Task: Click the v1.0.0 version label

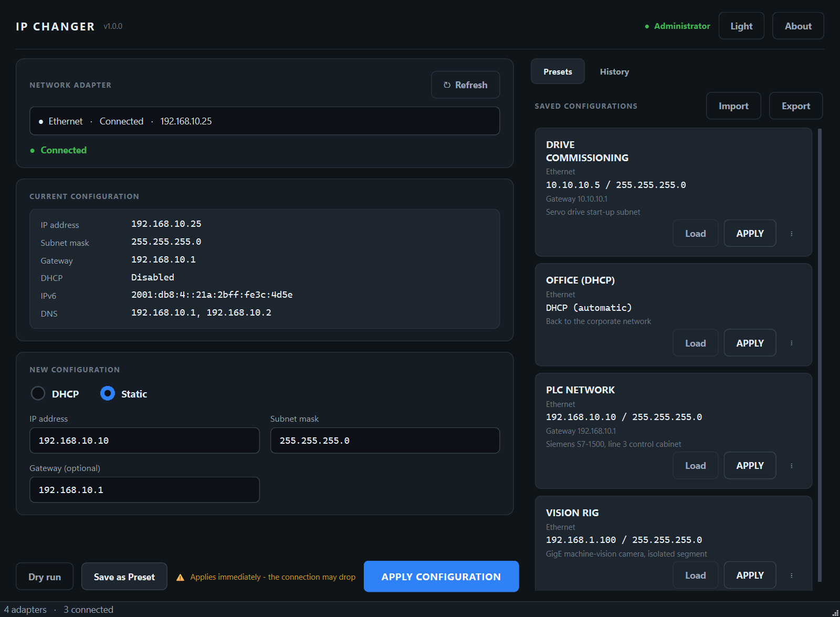Action: [113, 26]
